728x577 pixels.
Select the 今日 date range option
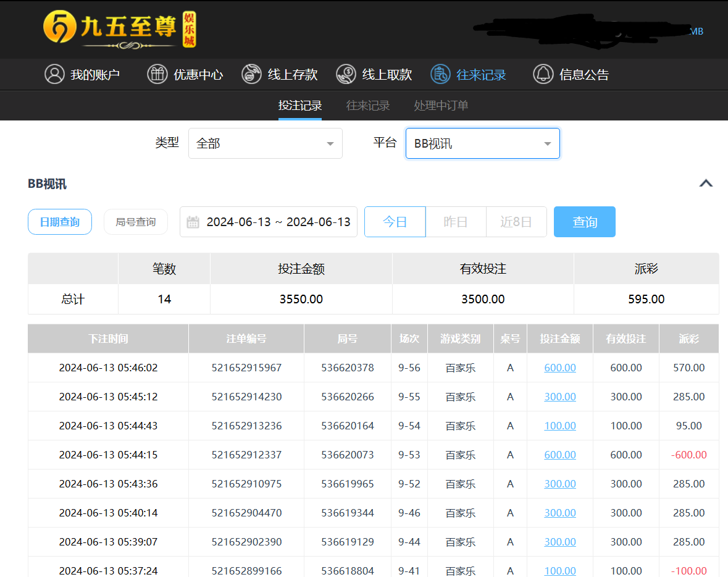395,222
